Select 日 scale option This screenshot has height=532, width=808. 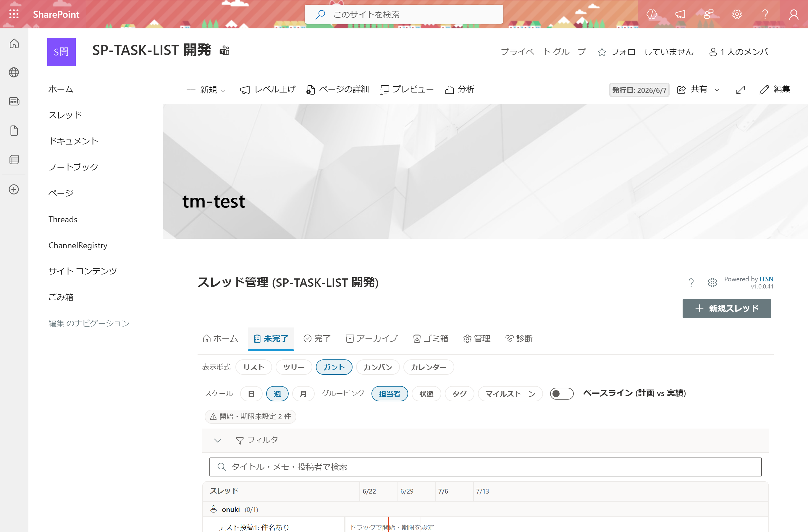click(251, 394)
